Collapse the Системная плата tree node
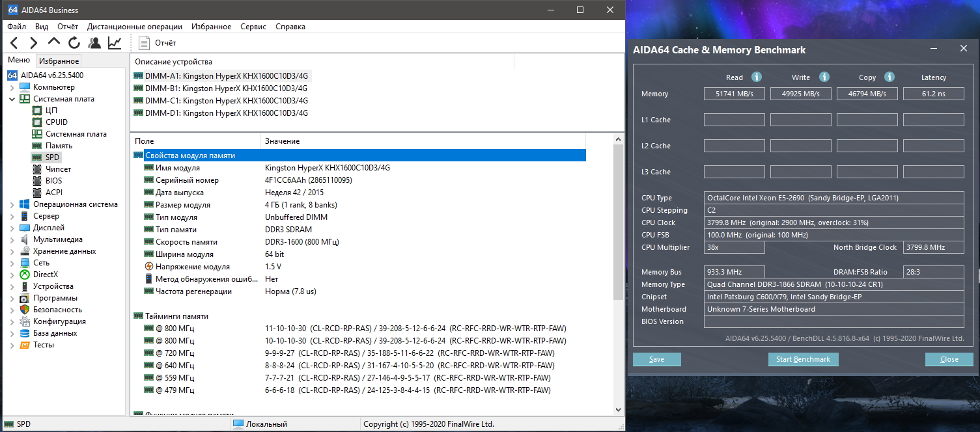Screen dimensions: 980x432 tap(12, 99)
